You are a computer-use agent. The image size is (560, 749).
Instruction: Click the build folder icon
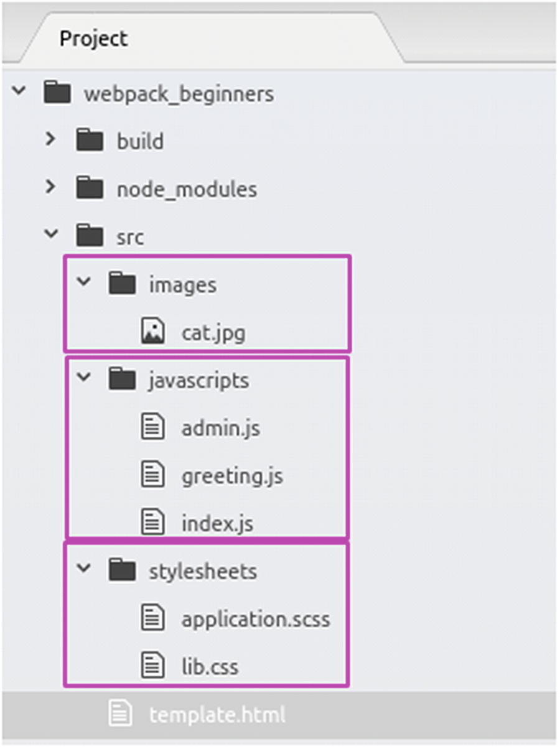point(90,141)
